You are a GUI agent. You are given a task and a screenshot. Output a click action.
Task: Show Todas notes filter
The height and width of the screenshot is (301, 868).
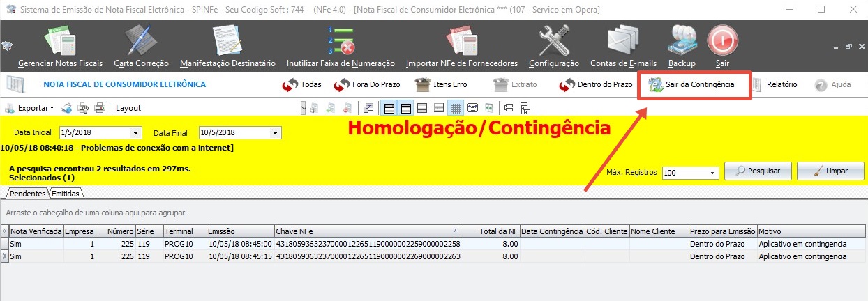pos(301,85)
